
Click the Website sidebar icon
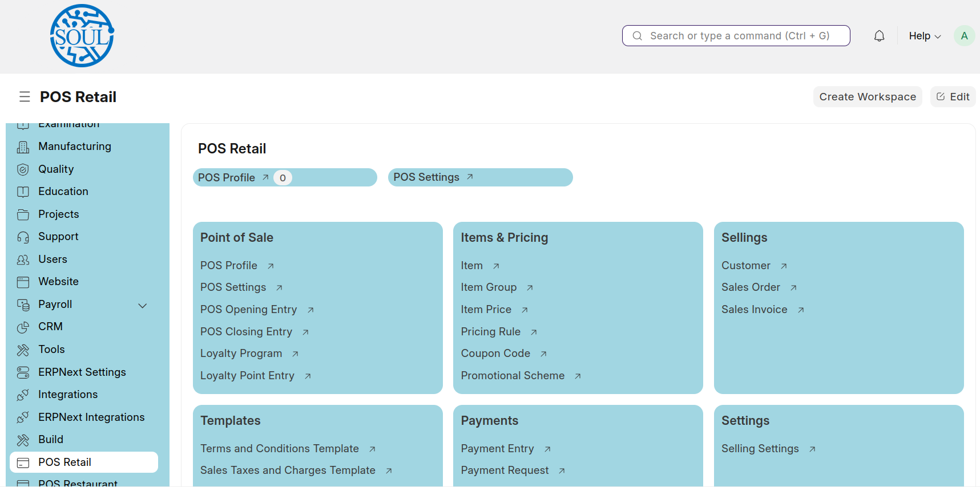click(23, 282)
